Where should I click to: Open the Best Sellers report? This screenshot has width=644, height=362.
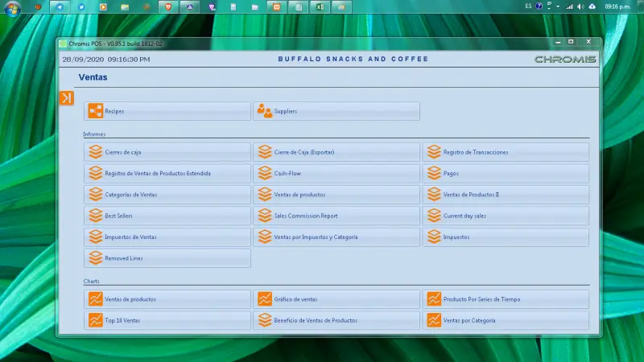tap(167, 216)
